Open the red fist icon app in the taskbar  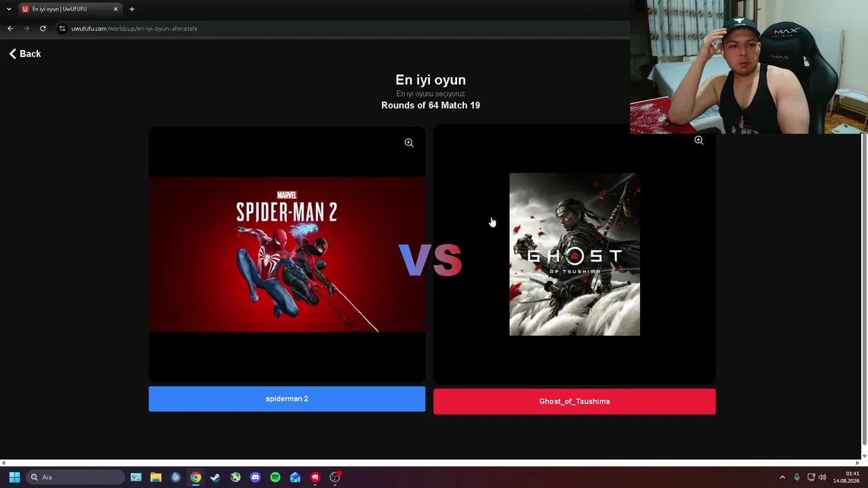tap(315, 477)
